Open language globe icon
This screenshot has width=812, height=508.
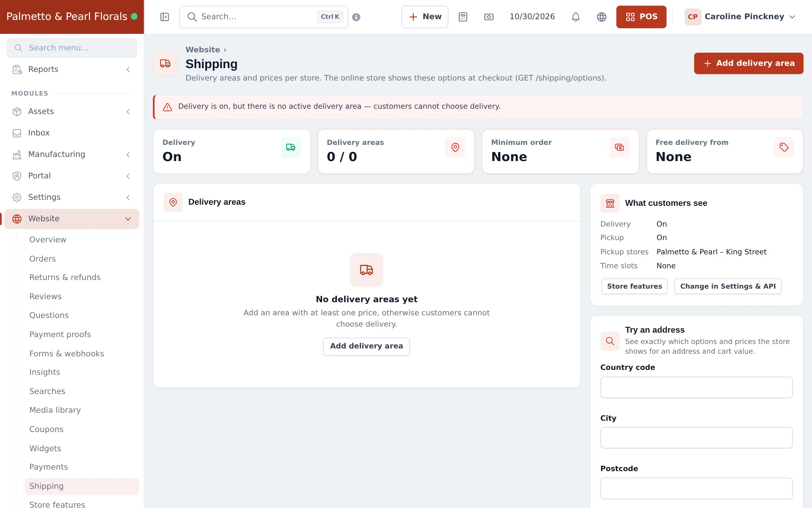[601, 17]
